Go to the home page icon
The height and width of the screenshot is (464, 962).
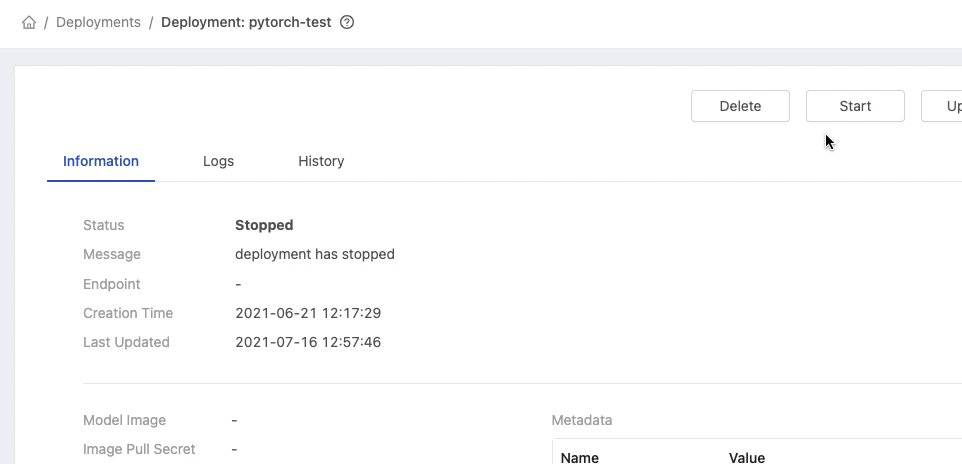click(29, 23)
